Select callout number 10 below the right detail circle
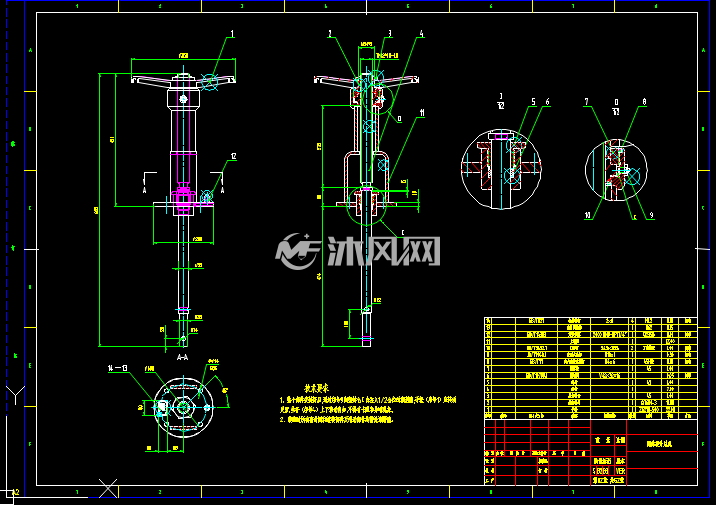 (588, 215)
